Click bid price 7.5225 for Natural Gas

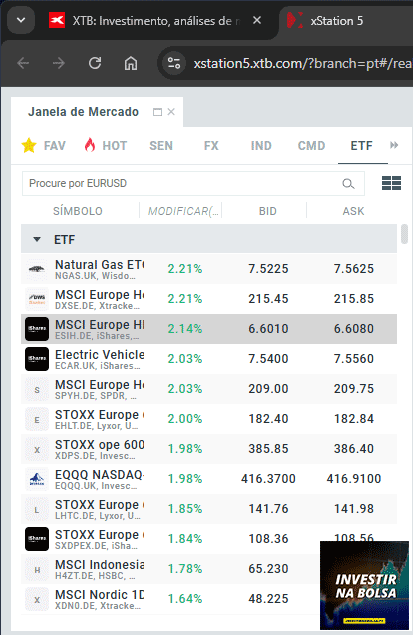[x=268, y=269]
